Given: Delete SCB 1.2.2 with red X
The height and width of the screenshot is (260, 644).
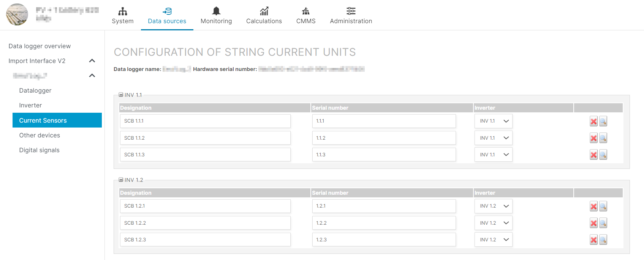Looking at the screenshot, I should pyautogui.click(x=593, y=223).
